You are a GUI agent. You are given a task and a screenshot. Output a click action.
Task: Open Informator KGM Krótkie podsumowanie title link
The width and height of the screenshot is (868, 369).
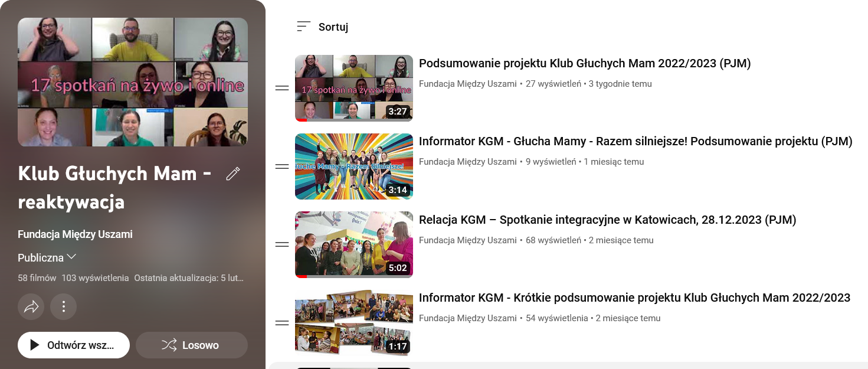634,298
